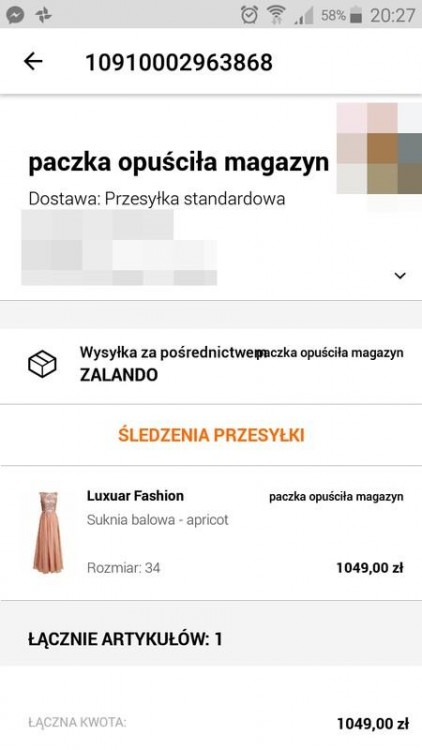Tap the 1049,00 zł item price
The height and width of the screenshot is (750, 422).
tap(370, 568)
